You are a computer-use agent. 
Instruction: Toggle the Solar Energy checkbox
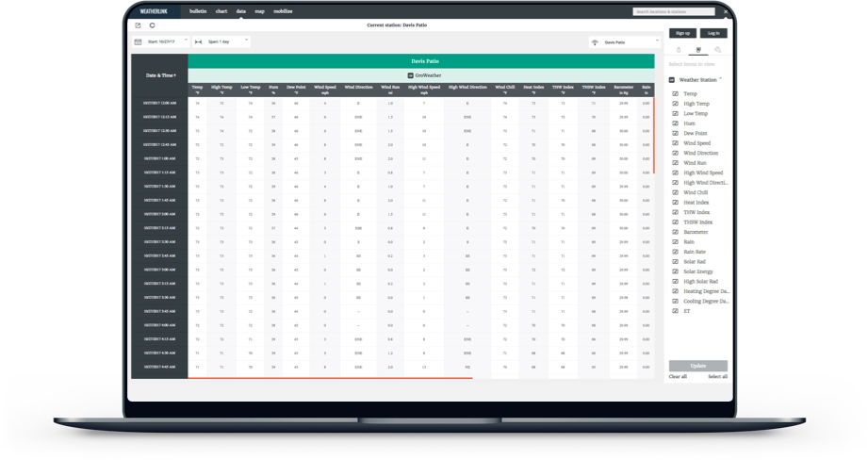tap(675, 271)
